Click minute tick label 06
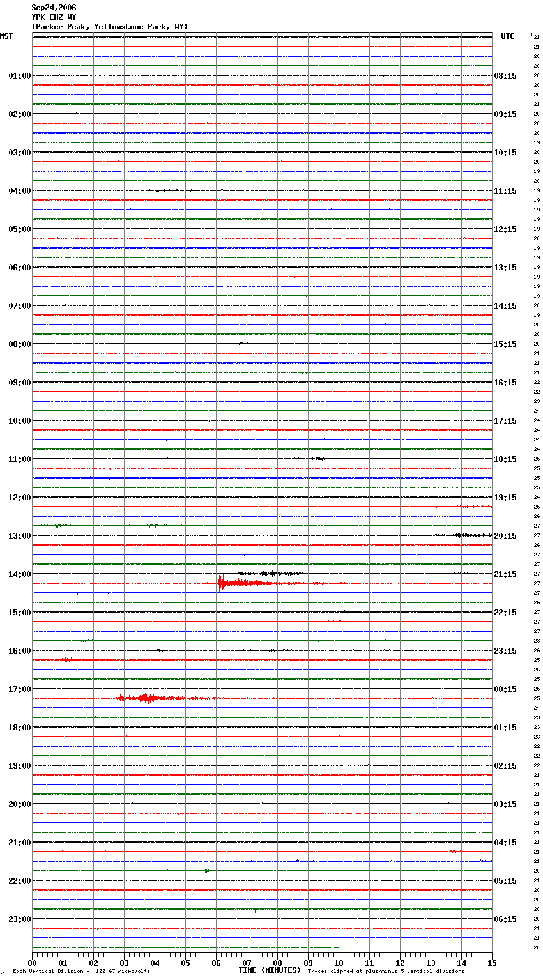This screenshot has height=980, width=543. coord(216,963)
